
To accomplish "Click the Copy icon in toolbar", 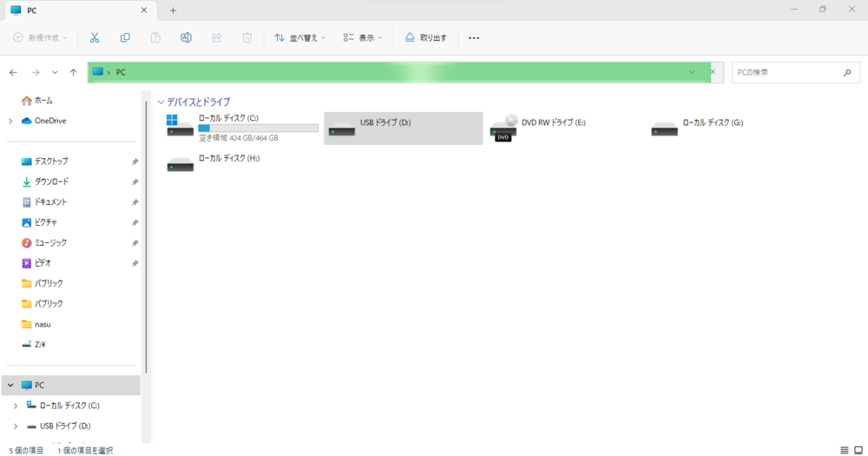I will click(125, 38).
